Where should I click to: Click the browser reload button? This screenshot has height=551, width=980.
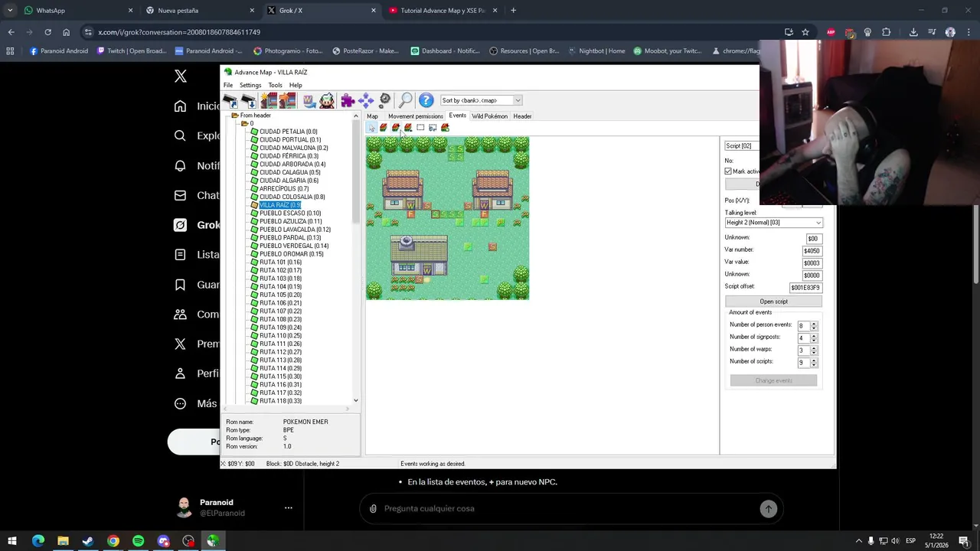(x=47, y=32)
